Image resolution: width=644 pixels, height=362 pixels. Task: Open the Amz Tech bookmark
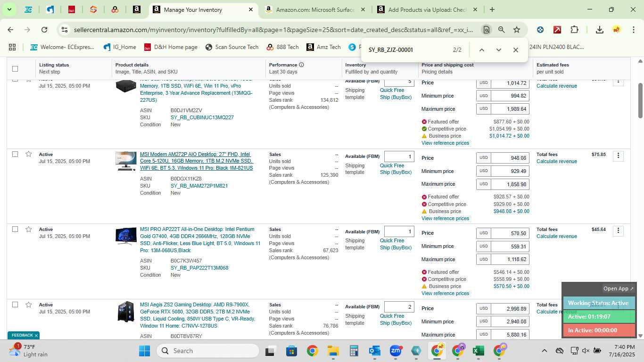pos(323,47)
